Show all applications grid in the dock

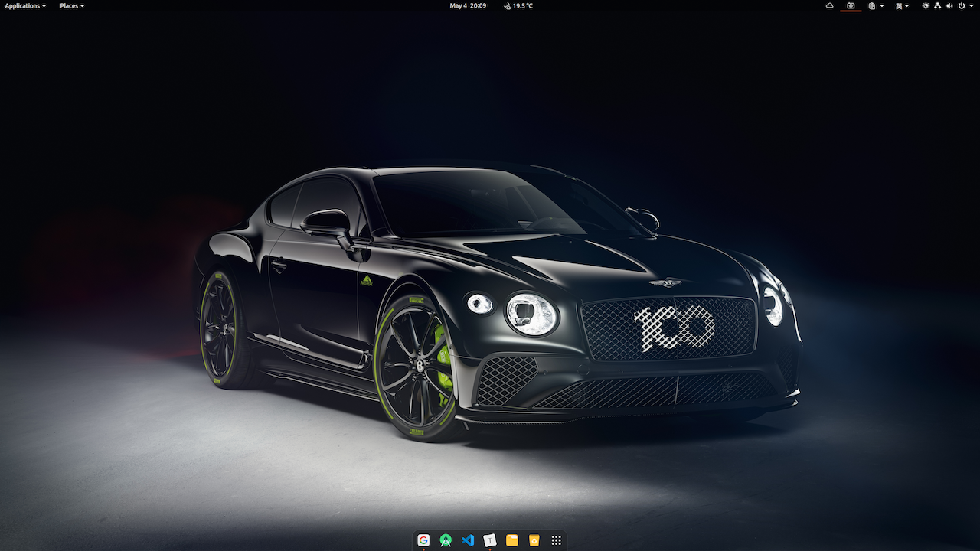(557, 540)
